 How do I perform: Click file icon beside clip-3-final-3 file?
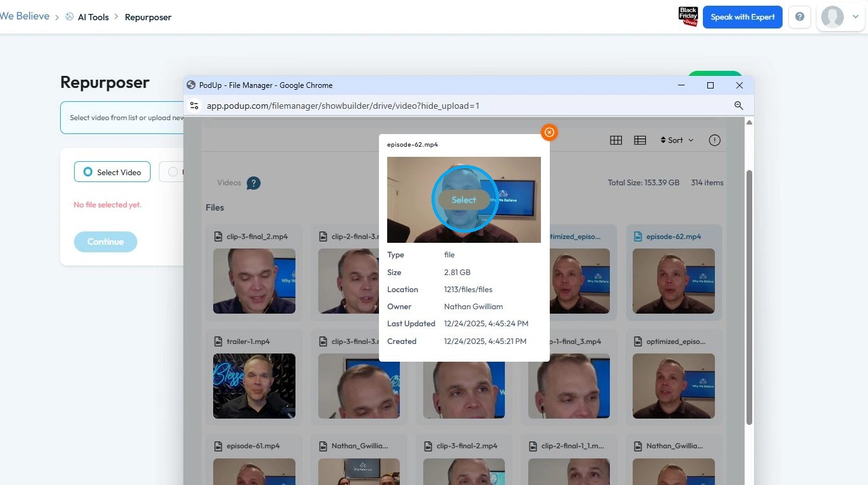pos(323,341)
